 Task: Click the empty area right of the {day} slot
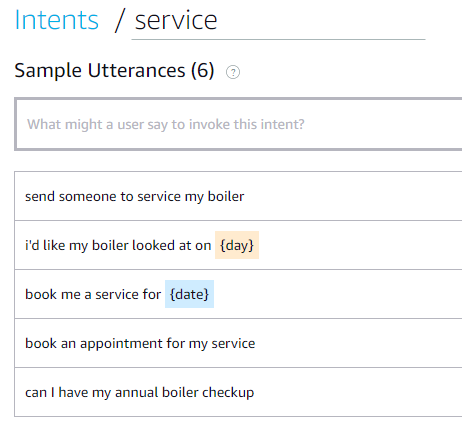(360, 245)
